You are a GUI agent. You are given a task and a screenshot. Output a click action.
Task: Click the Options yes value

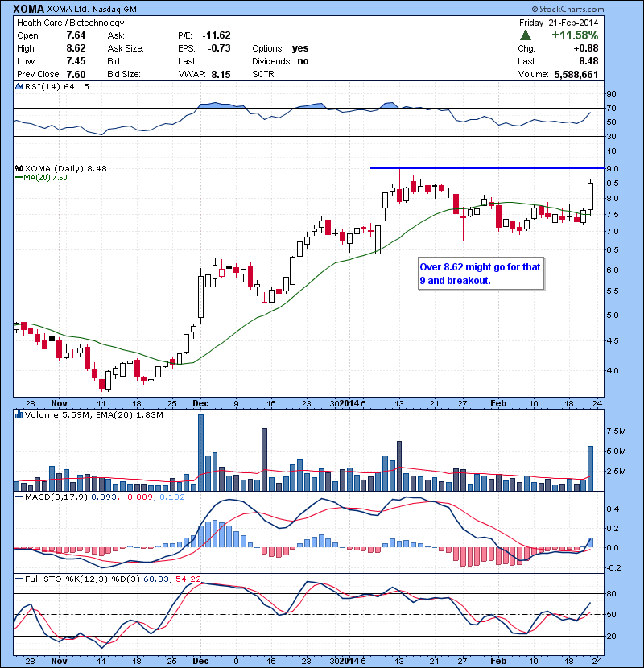300,48
